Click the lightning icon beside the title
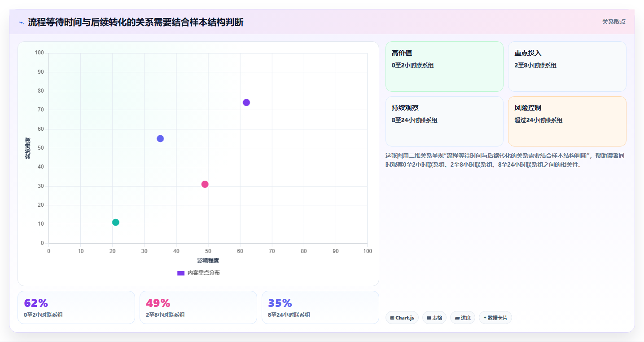 click(21, 22)
